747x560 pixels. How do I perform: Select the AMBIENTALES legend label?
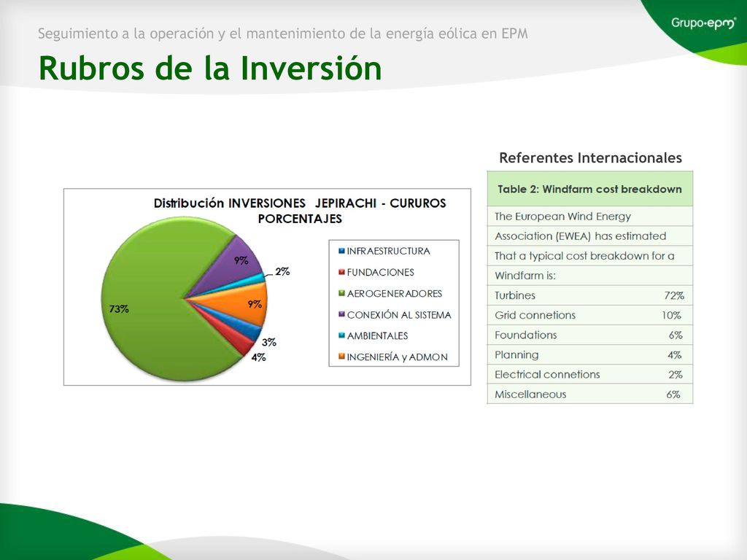click(377, 335)
